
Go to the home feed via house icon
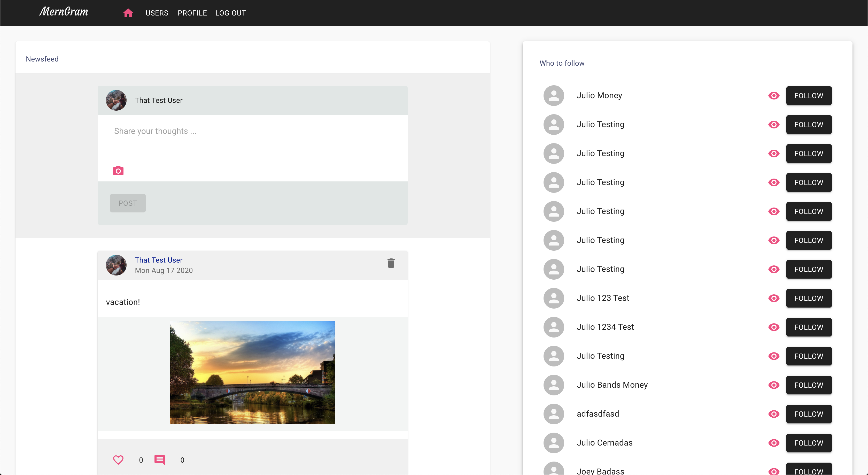[128, 13]
